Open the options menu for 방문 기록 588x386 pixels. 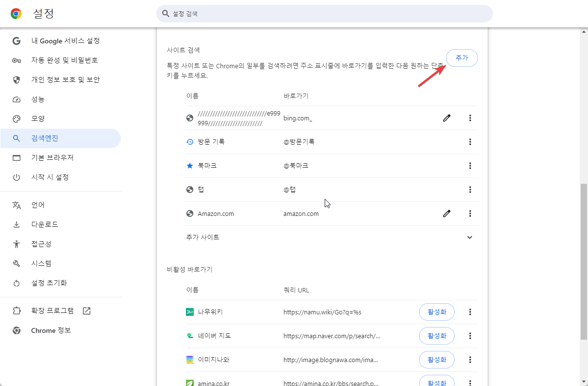(470, 141)
